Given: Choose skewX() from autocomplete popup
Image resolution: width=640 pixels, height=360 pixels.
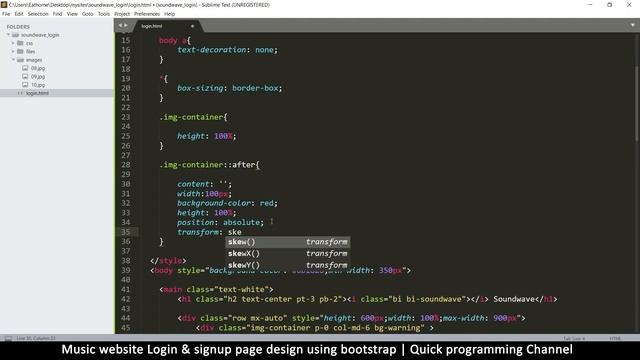Looking at the screenshot, I should pyautogui.click(x=287, y=253).
